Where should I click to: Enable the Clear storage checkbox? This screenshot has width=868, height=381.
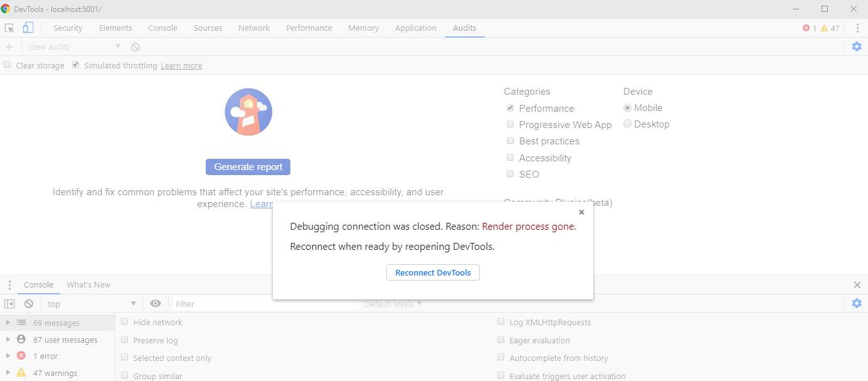(8, 65)
